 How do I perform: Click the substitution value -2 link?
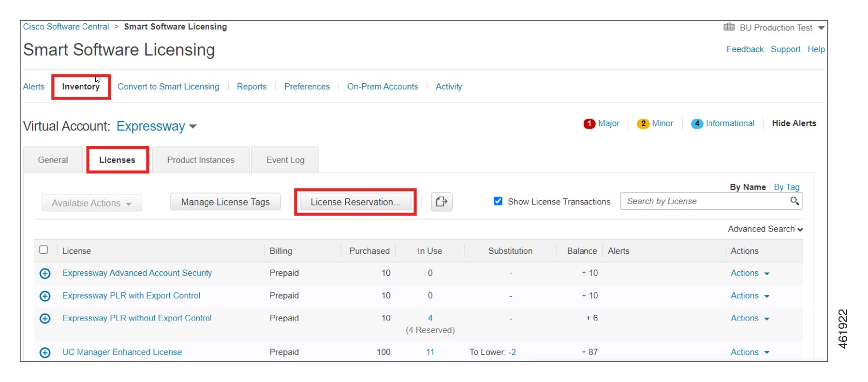pos(513,352)
